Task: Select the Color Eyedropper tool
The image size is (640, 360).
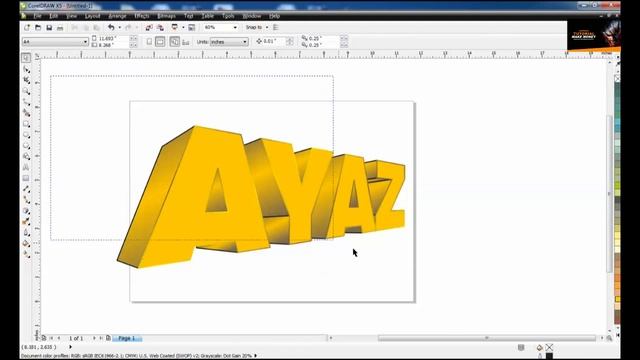Action: (x=26, y=222)
